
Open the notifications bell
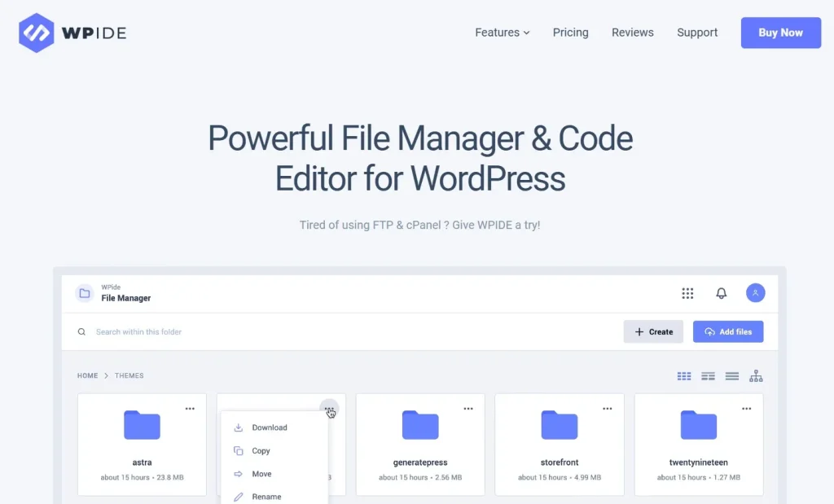click(x=722, y=293)
